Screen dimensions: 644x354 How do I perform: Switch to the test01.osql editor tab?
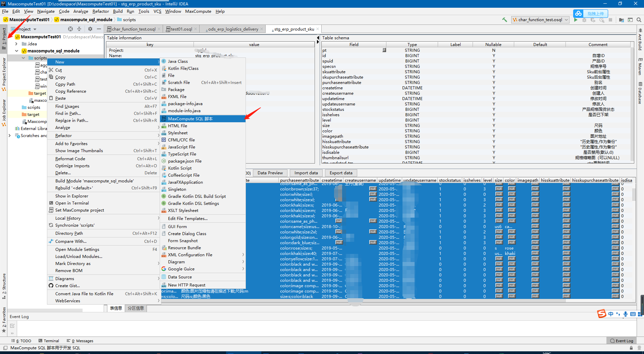tap(181, 29)
